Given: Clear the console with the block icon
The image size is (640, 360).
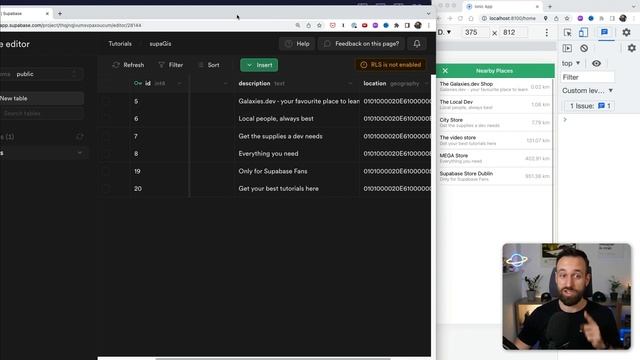Looking at the screenshot, I should pyautogui.click(x=584, y=48).
